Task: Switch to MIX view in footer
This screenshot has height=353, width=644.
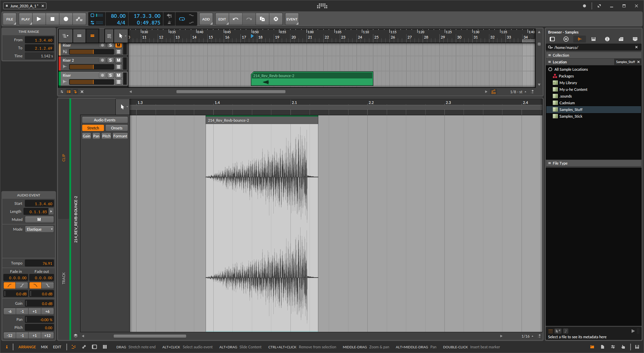Action: coord(44,347)
